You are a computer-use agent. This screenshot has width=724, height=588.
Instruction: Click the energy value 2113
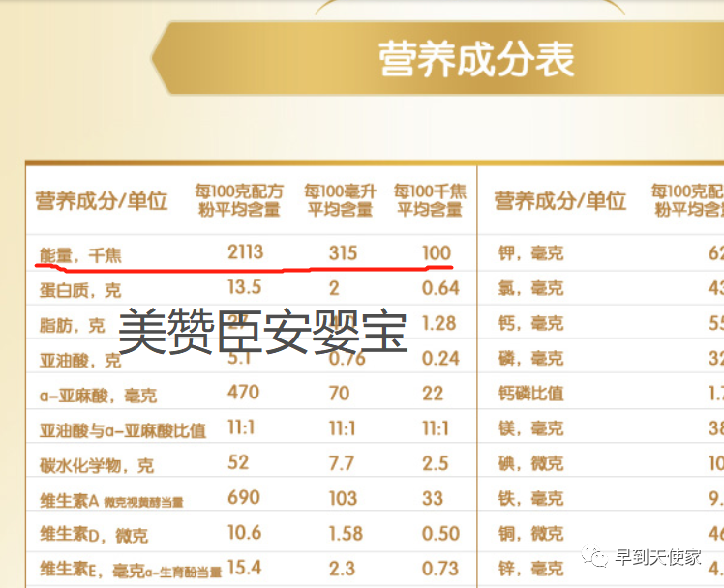click(x=245, y=252)
